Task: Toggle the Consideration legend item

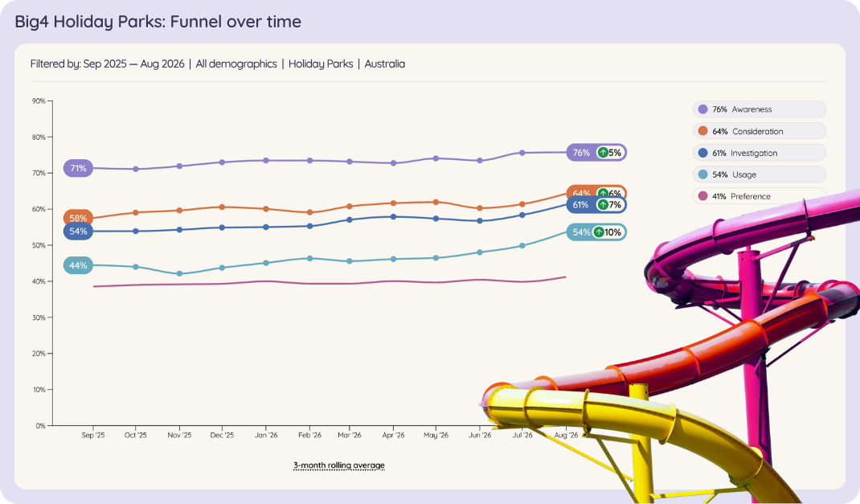Action: click(x=759, y=131)
